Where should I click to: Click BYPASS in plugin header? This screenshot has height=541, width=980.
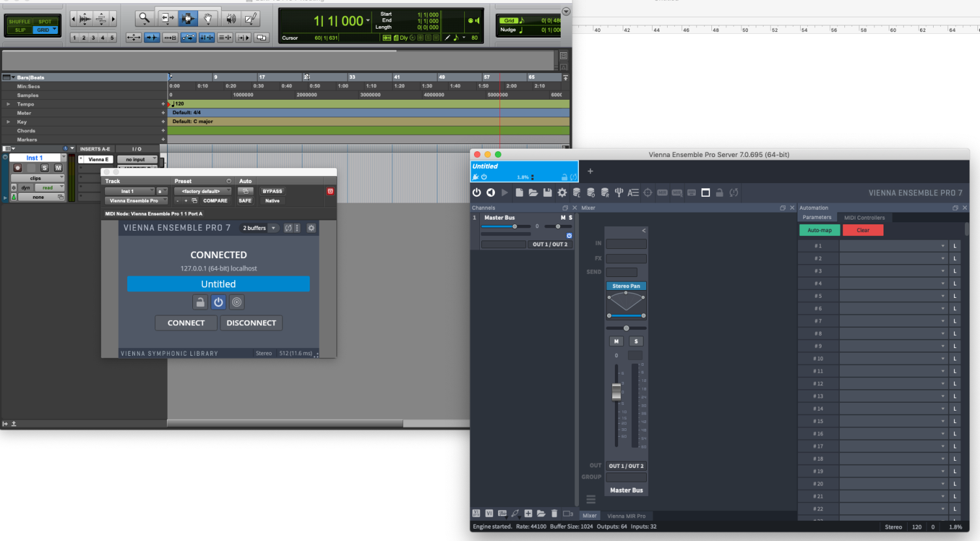[x=273, y=191]
